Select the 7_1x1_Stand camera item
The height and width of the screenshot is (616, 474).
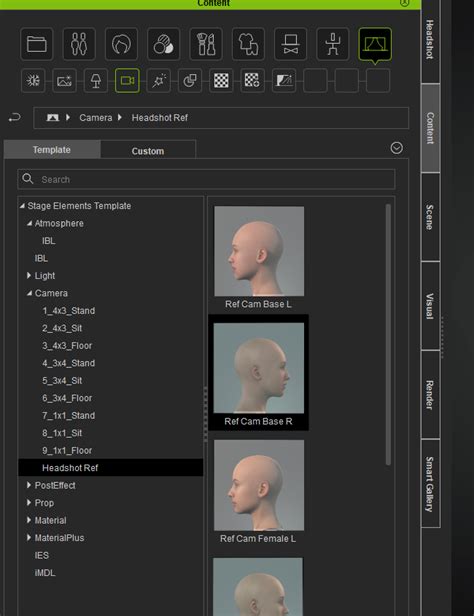pos(69,415)
